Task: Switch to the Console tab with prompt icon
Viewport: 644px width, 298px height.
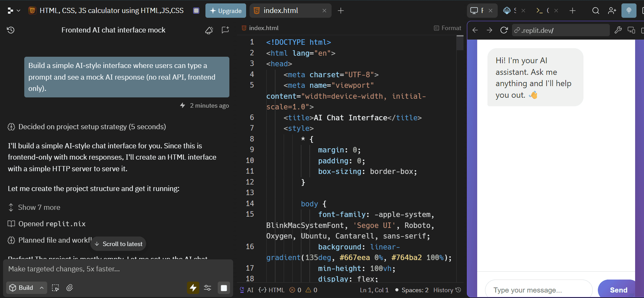Action: tap(542, 11)
